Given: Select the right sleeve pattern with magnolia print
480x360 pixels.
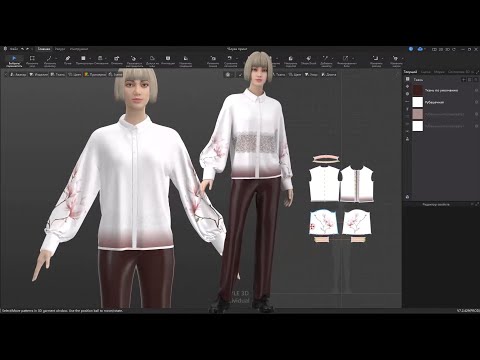Looking at the screenshot, I should point(357,223).
